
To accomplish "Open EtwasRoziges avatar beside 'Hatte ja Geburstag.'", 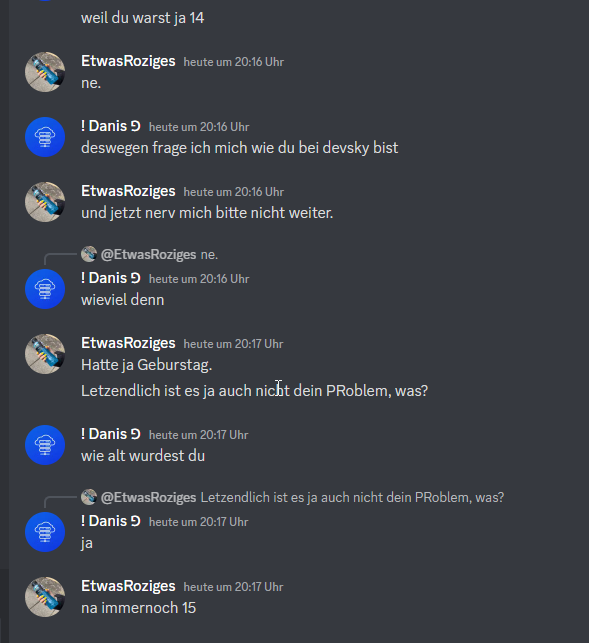I will point(45,354).
